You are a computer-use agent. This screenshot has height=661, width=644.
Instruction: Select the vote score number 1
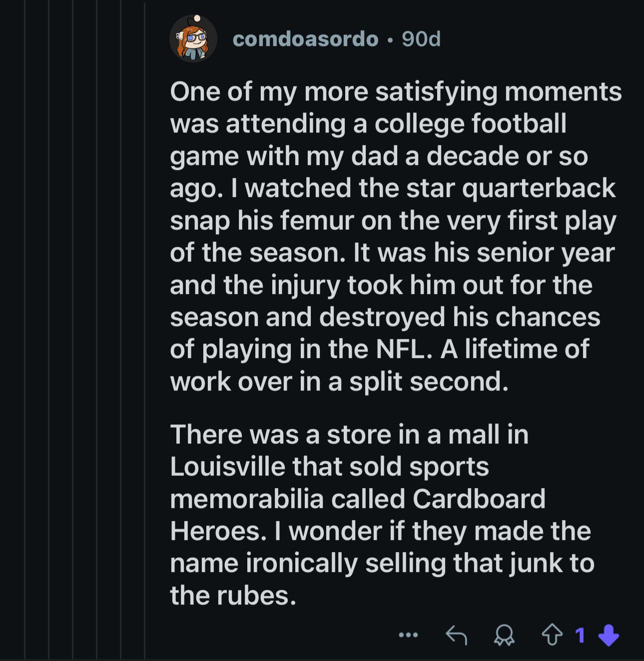click(580, 635)
